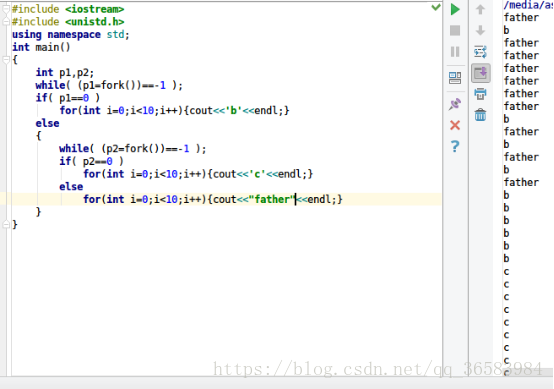The height and width of the screenshot is (389, 554).
Task: Click the 'int main()' line
Action: click(41, 47)
